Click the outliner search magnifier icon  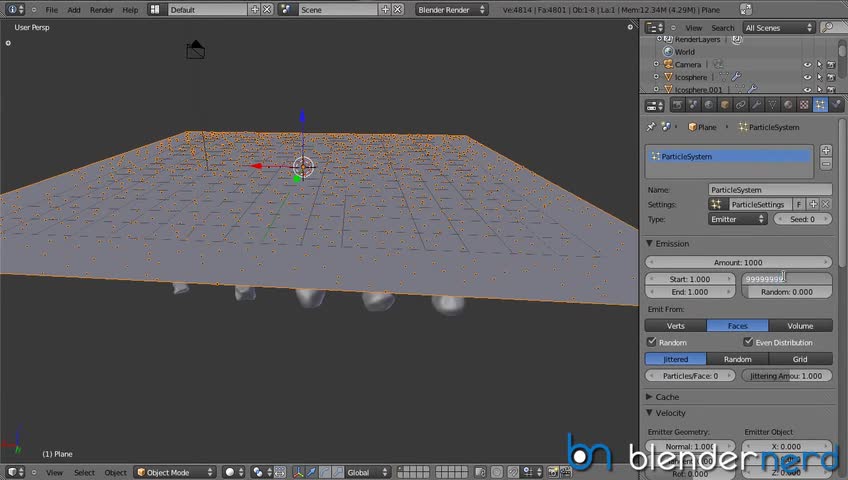[x=827, y=28]
